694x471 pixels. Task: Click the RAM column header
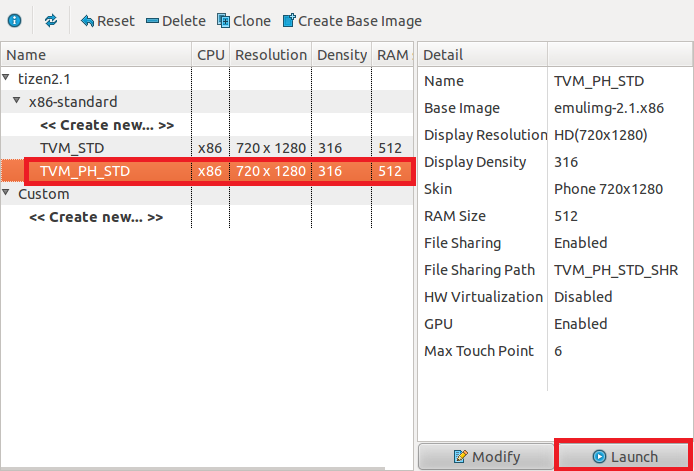(x=393, y=55)
